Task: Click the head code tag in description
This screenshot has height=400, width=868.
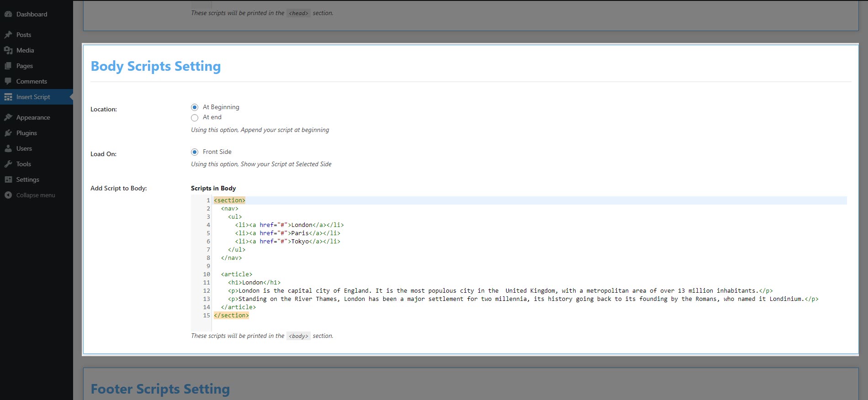Action: (x=298, y=13)
